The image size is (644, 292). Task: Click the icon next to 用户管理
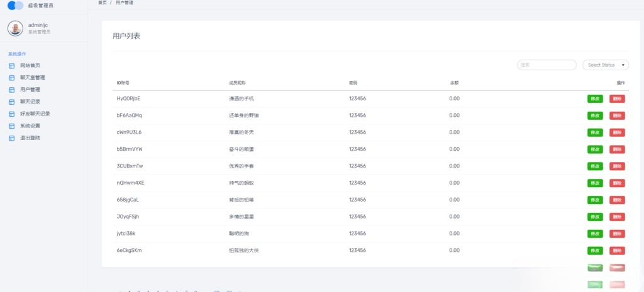coord(11,90)
